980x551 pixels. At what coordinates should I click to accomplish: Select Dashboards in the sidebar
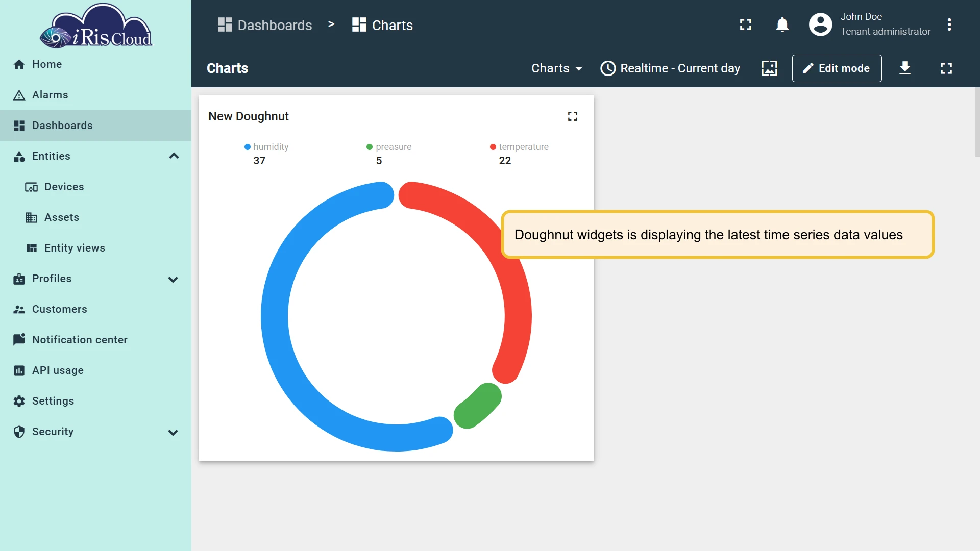[x=95, y=126]
